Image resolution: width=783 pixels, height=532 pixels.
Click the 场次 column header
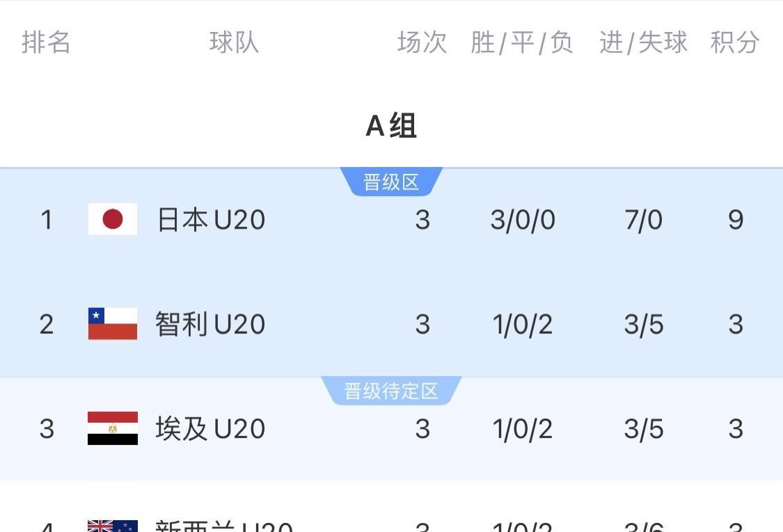(422, 42)
